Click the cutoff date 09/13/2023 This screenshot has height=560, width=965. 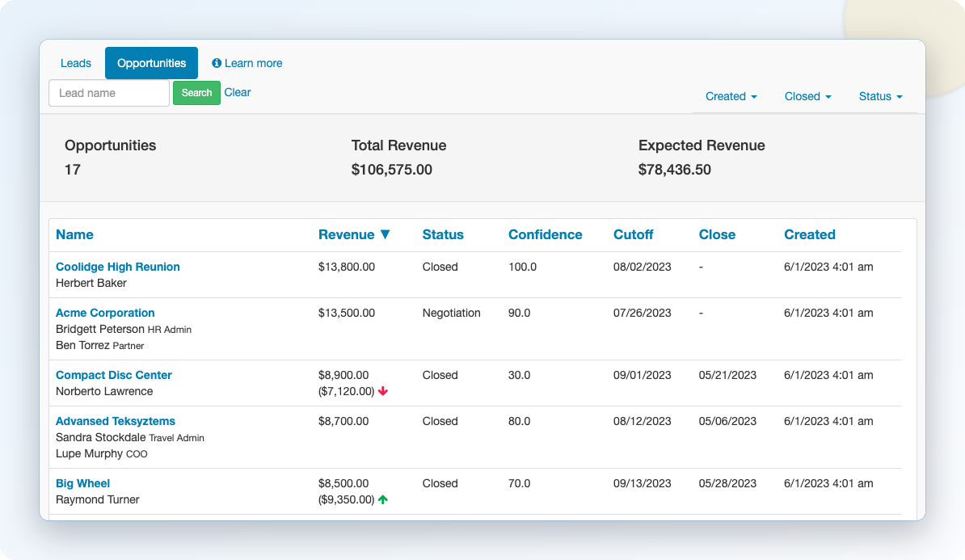coord(642,483)
